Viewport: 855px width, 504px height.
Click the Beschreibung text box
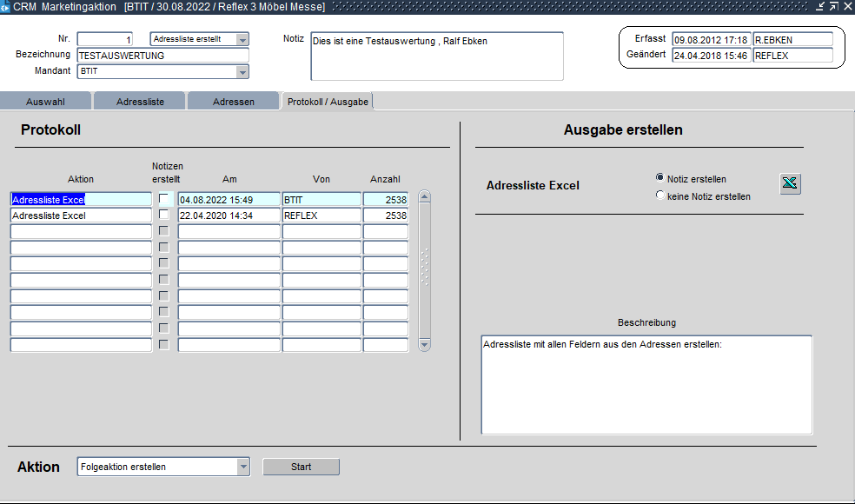(646, 384)
